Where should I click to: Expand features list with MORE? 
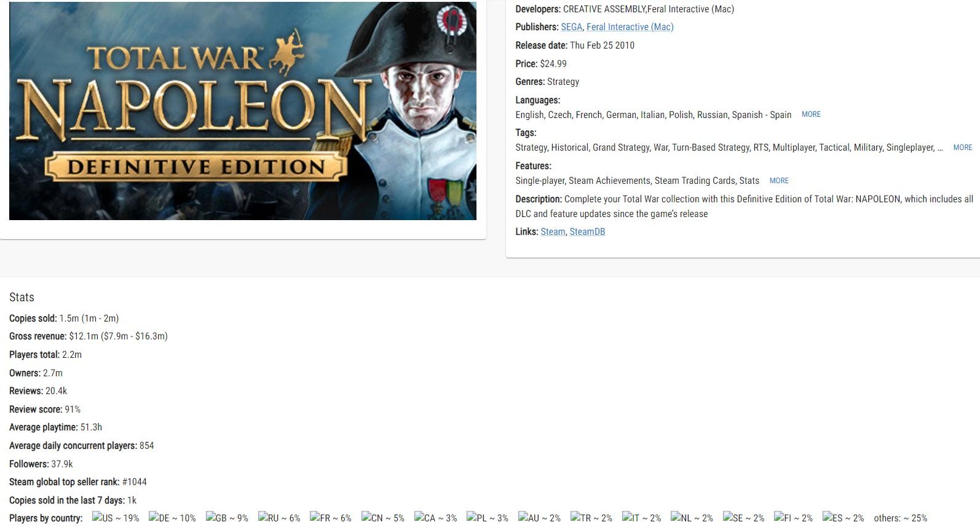click(779, 181)
